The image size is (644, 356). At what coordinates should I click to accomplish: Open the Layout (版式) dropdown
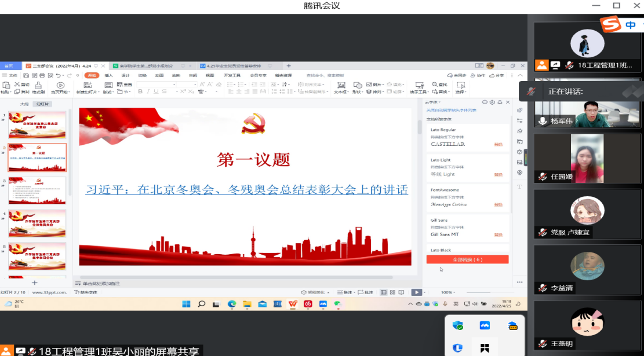coord(108,92)
